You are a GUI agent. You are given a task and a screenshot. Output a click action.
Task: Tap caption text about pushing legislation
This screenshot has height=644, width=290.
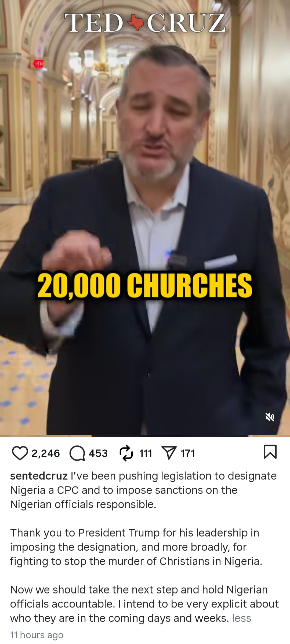tap(143, 490)
